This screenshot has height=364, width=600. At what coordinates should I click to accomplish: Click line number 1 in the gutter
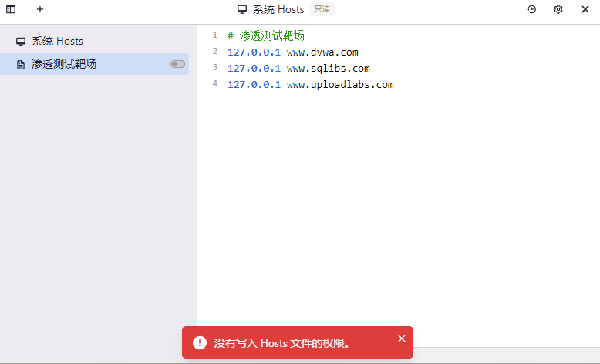click(x=215, y=35)
